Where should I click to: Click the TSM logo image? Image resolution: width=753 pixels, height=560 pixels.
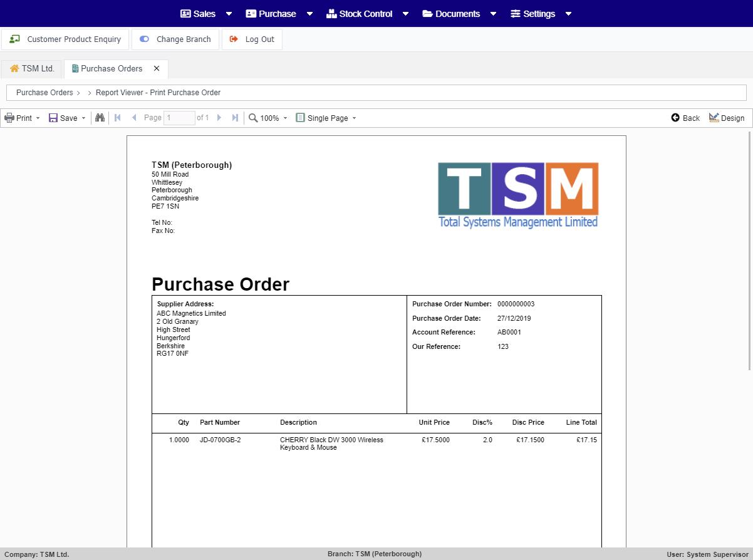[x=518, y=195]
